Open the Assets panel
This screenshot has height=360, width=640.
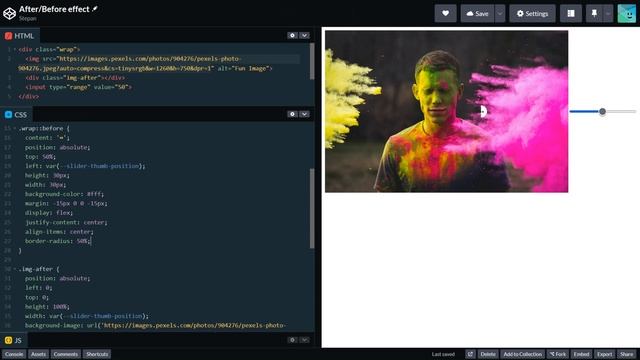(38, 354)
